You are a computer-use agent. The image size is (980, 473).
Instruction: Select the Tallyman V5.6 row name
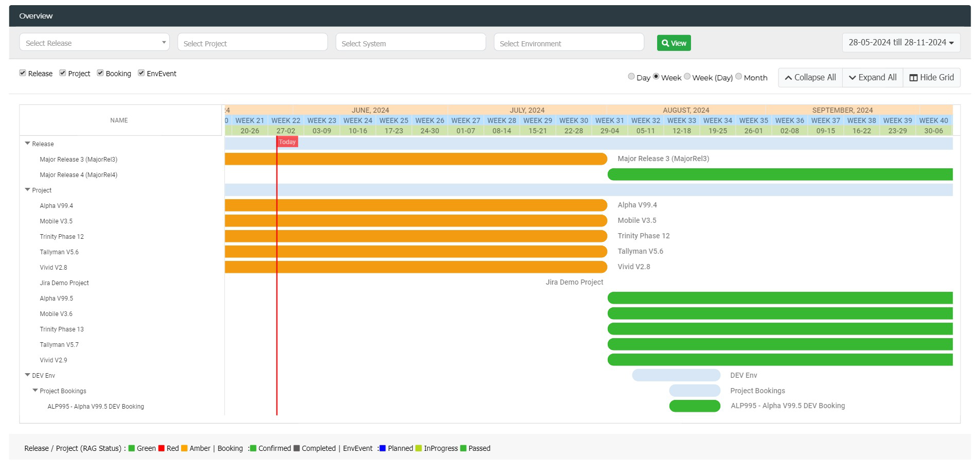pyautogui.click(x=59, y=252)
